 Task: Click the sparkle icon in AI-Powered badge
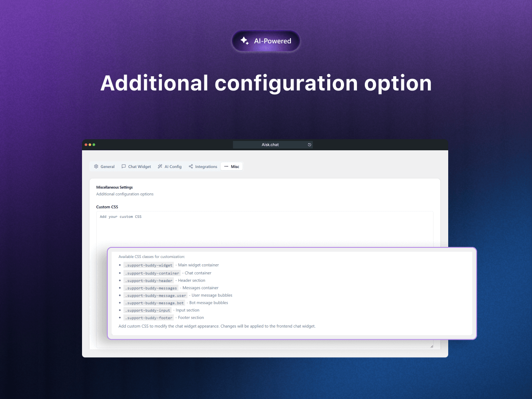(x=244, y=41)
